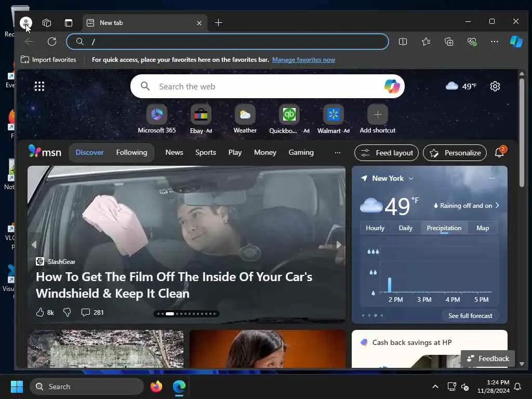Open the Copilot sidebar icon
Screen dimensions: 532x399
point(516,42)
